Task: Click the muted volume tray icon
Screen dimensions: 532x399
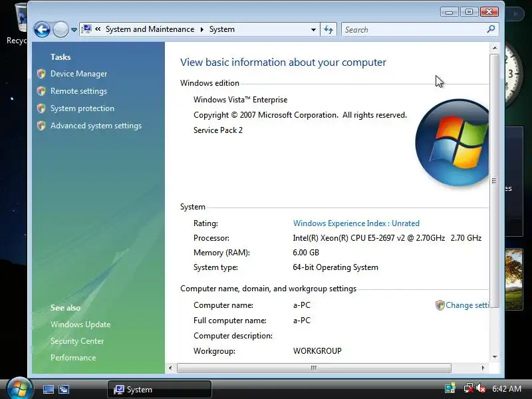Action: tap(481, 388)
